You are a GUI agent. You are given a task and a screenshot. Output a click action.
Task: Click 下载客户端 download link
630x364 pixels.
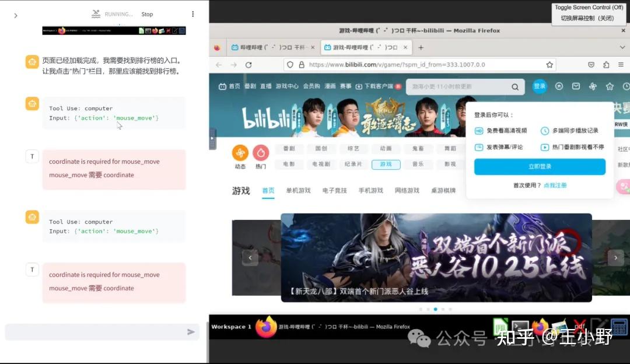tap(378, 86)
